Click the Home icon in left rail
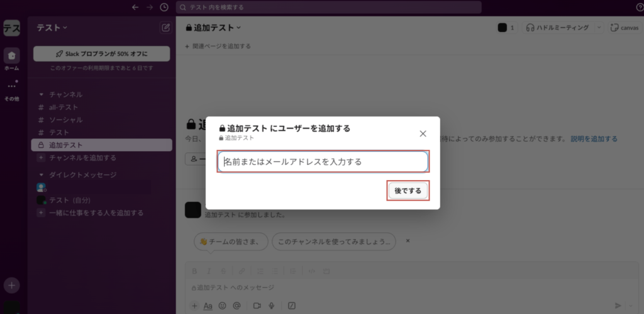The width and height of the screenshot is (644, 314). (x=12, y=56)
